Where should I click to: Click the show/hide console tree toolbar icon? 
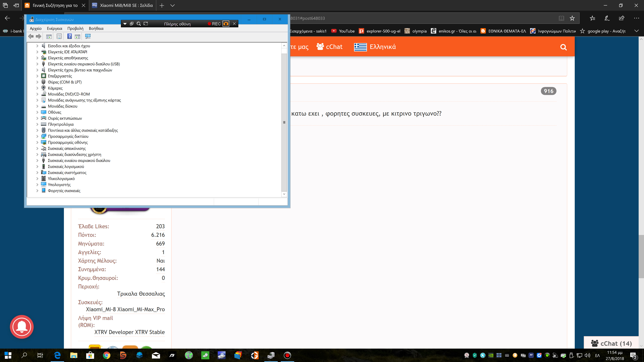point(49,37)
